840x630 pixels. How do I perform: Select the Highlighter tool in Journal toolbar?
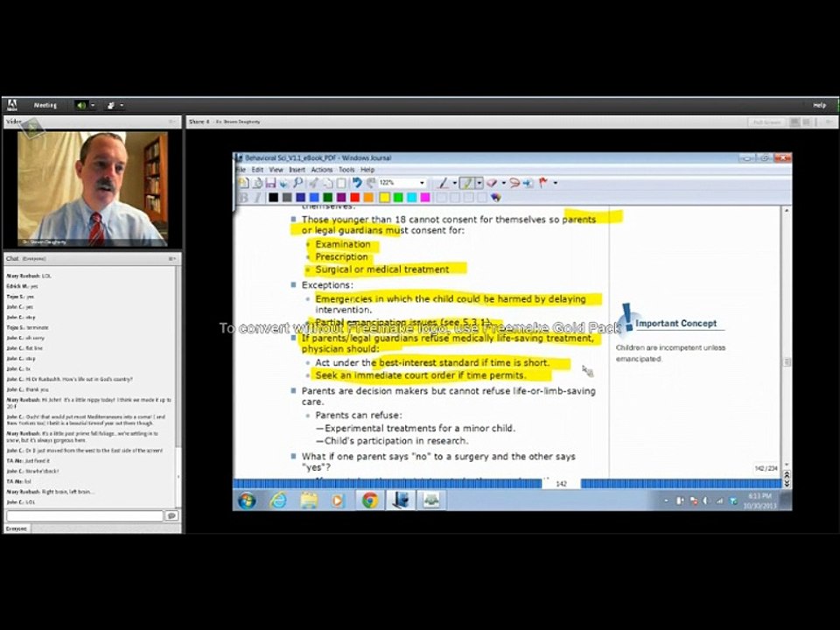tap(466, 183)
